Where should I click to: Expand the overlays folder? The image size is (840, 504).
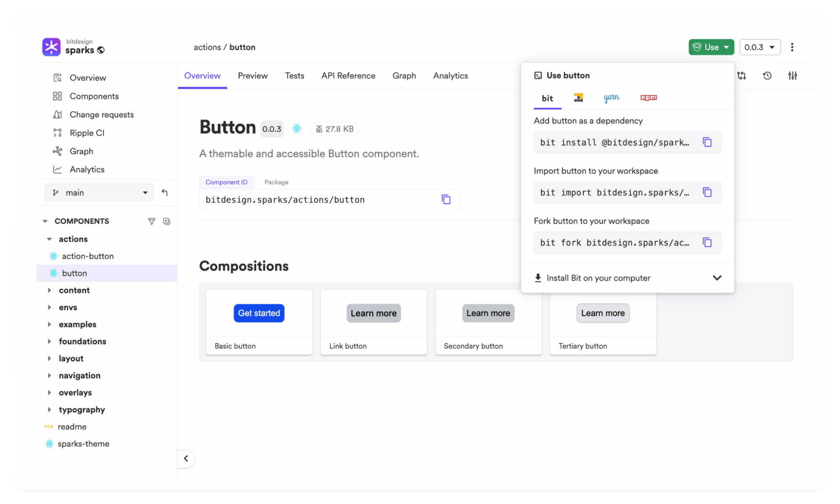coord(49,393)
